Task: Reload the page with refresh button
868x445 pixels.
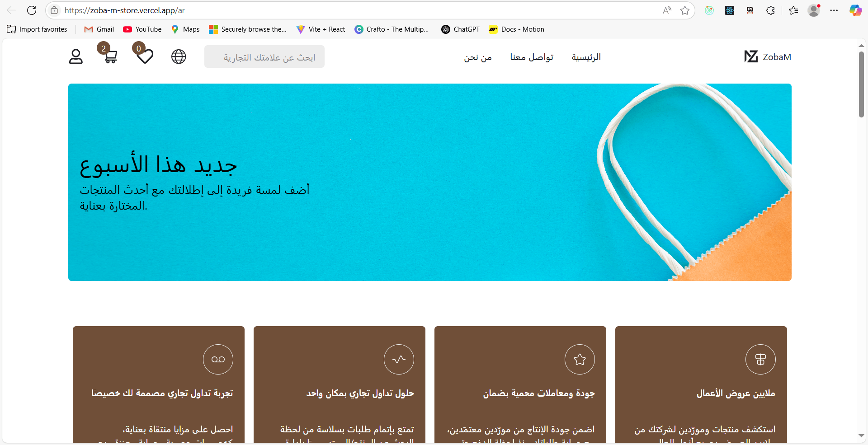Action: click(x=32, y=10)
